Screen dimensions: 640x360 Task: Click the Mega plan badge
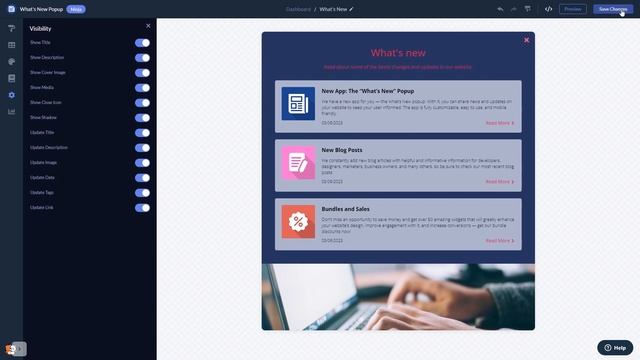[76, 9]
